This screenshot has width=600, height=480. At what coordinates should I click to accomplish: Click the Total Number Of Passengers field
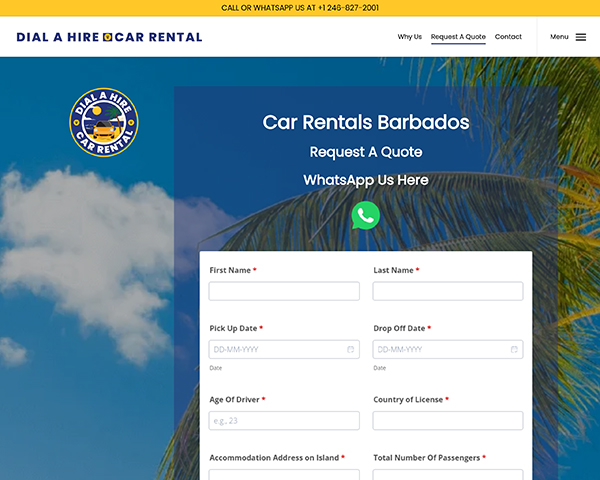click(448, 475)
